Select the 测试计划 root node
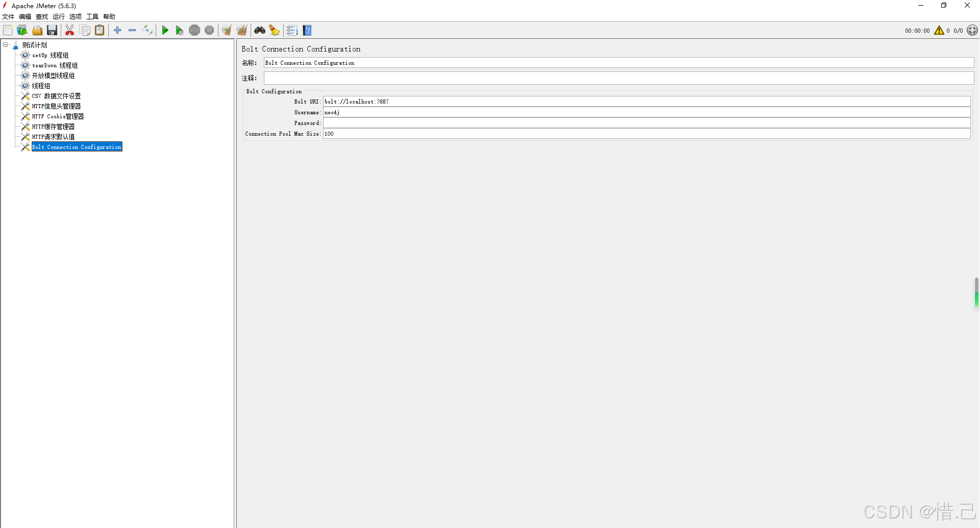The height and width of the screenshot is (528, 980). point(34,45)
